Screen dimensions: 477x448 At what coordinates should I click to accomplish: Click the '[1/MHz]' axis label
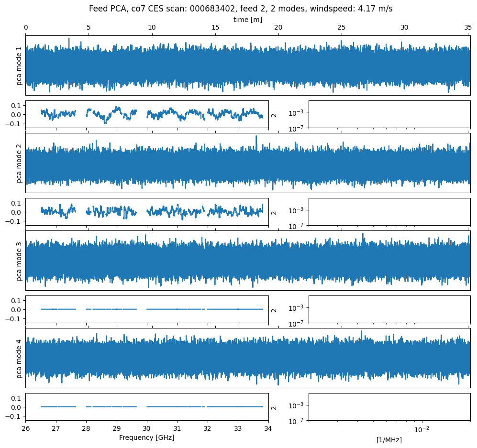[389, 439]
